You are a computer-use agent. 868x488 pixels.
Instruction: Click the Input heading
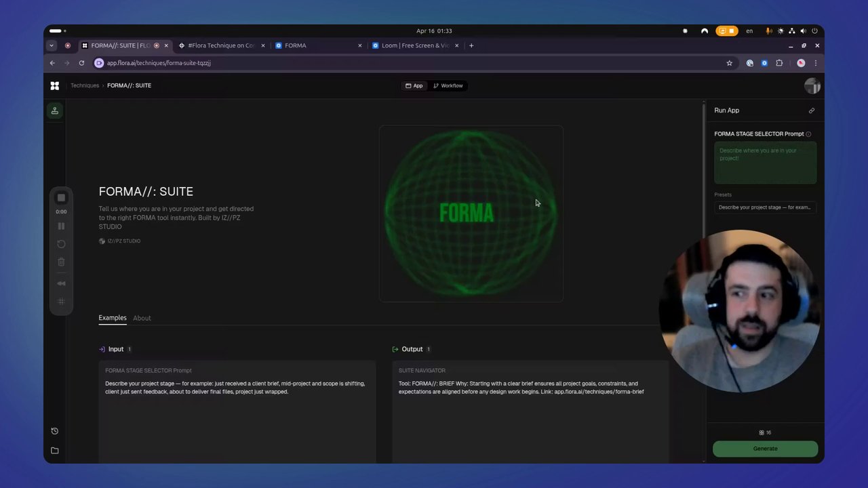(x=116, y=349)
